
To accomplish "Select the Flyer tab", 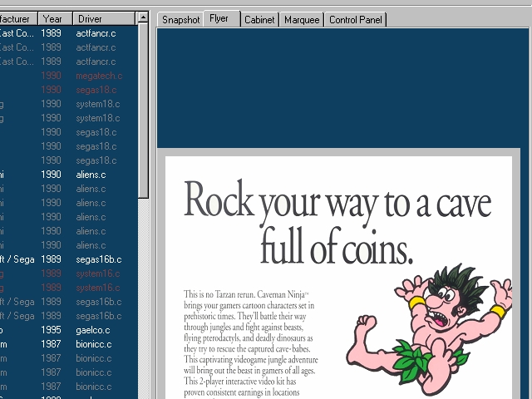I will click(x=222, y=18).
